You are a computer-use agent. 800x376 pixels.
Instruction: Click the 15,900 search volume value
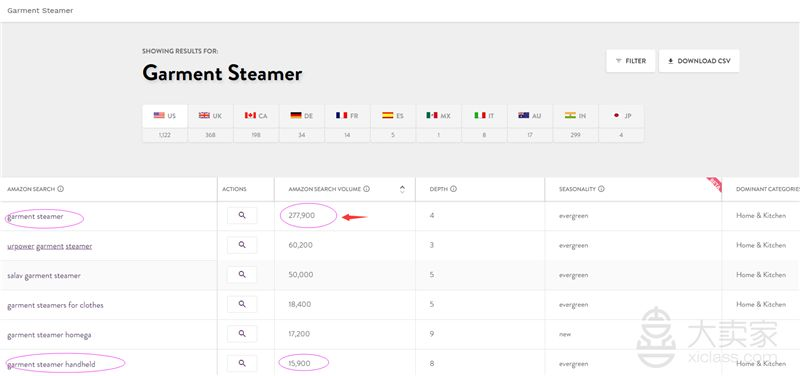point(299,364)
